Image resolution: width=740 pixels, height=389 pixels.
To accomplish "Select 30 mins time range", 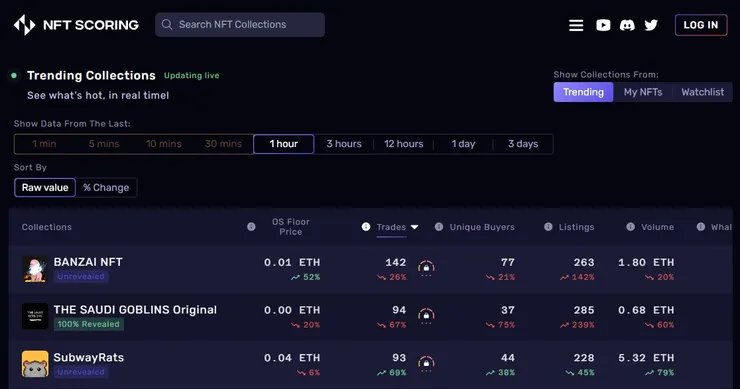I will (x=223, y=144).
